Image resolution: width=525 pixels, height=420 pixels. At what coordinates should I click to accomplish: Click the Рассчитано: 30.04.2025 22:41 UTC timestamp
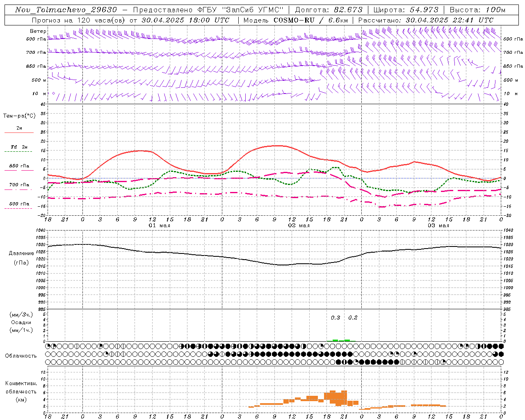pyautogui.click(x=426, y=20)
